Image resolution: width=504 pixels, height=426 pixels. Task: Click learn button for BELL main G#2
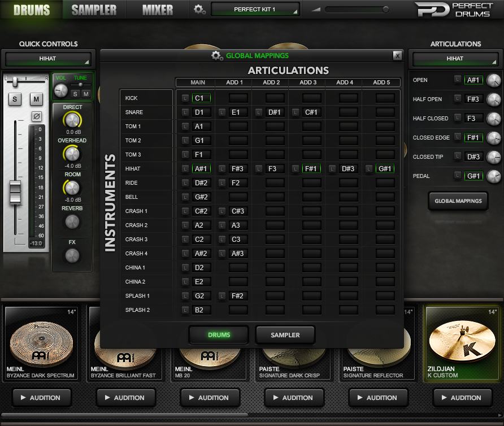pos(185,197)
